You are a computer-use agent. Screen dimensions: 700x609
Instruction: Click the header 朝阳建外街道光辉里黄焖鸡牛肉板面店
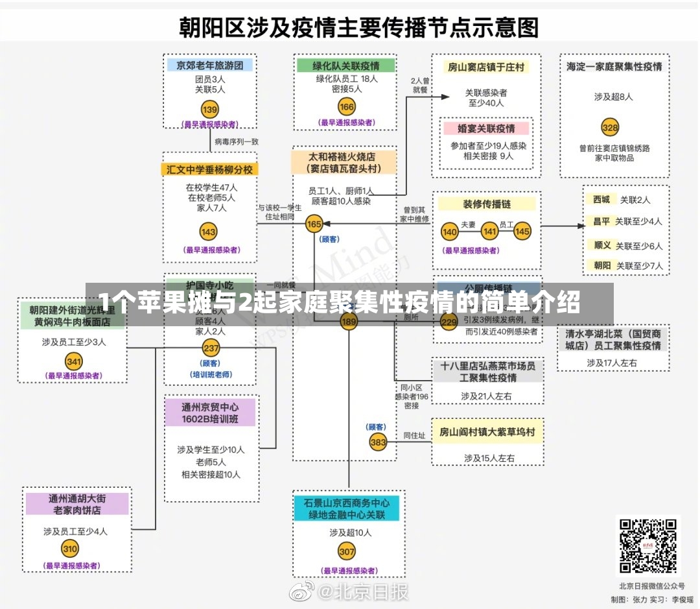click(73, 316)
